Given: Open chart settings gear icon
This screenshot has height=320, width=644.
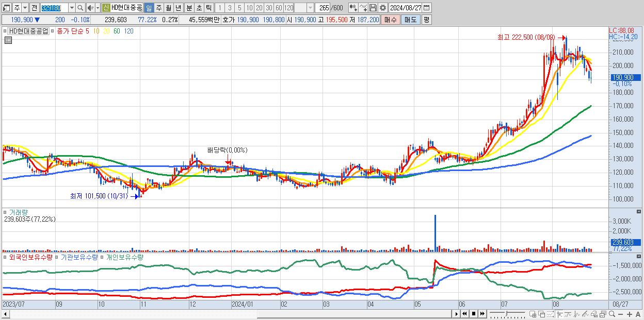Looking at the screenshot, I should 383,8.
